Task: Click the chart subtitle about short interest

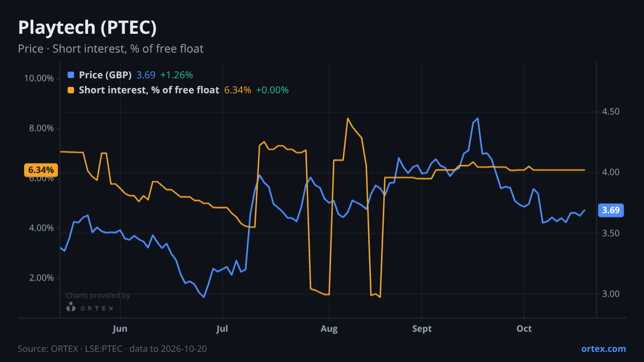Action: pos(111,49)
